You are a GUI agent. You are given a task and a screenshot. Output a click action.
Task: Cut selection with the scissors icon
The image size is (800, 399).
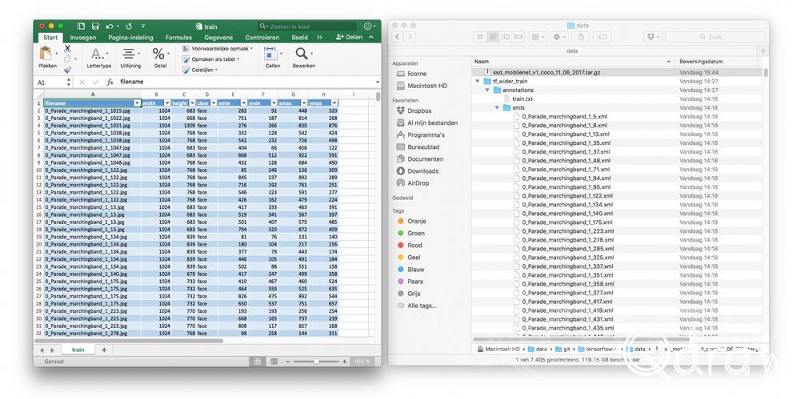point(67,48)
